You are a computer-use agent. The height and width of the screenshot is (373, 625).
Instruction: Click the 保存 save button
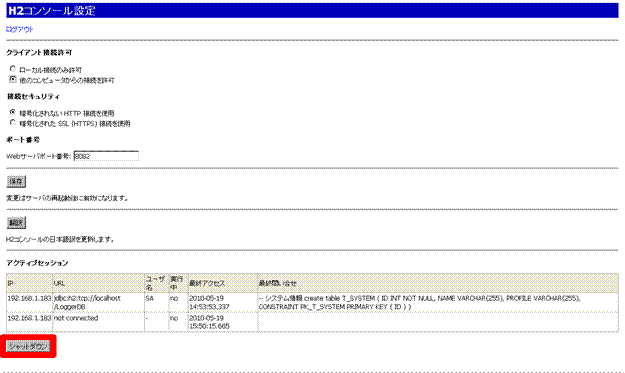pos(16,182)
